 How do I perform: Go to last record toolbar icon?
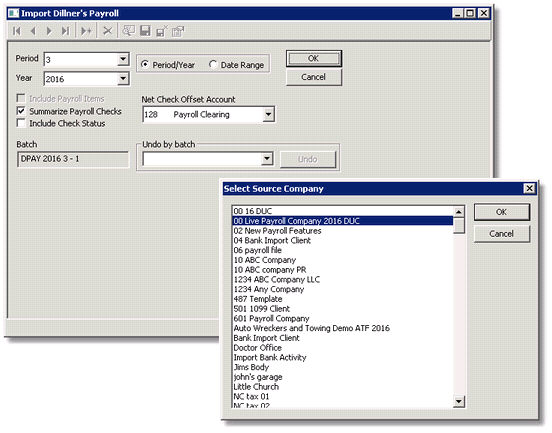click(x=65, y=31)
